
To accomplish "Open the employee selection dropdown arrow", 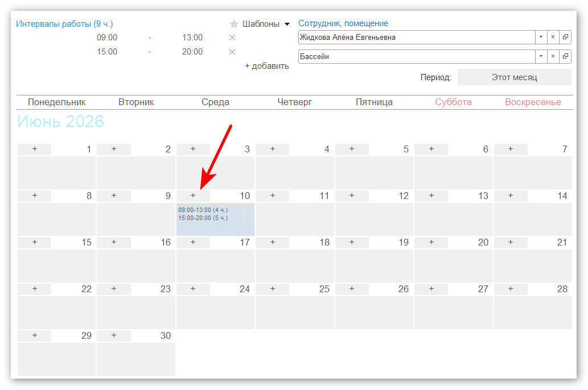I will pyautogui.click(x=541, y=37).
